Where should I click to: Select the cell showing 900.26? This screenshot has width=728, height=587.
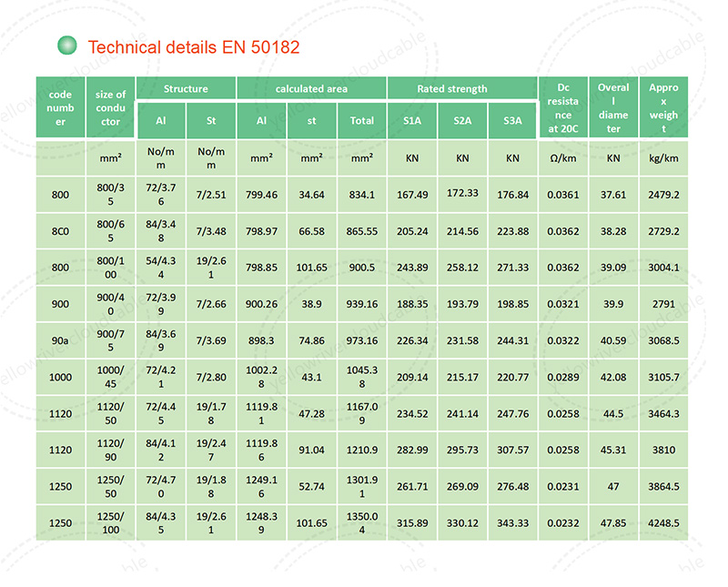coord(261,304)
